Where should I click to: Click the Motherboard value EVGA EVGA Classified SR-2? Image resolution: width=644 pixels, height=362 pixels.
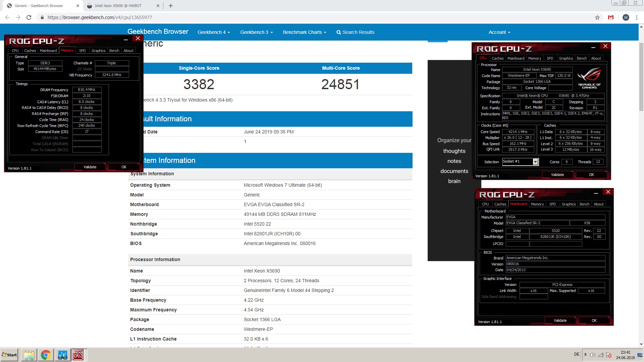(x=274, y=204)
